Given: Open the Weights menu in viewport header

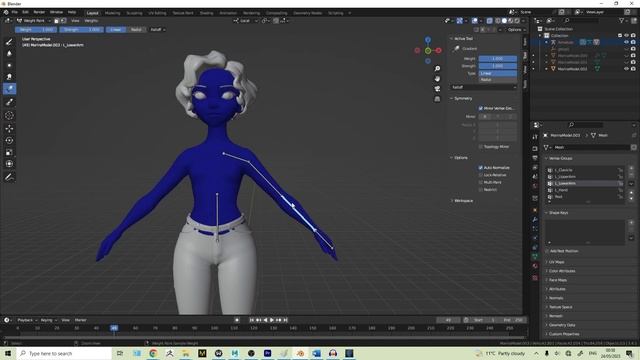Looking at the screenshot, I should tap(91, 20).
